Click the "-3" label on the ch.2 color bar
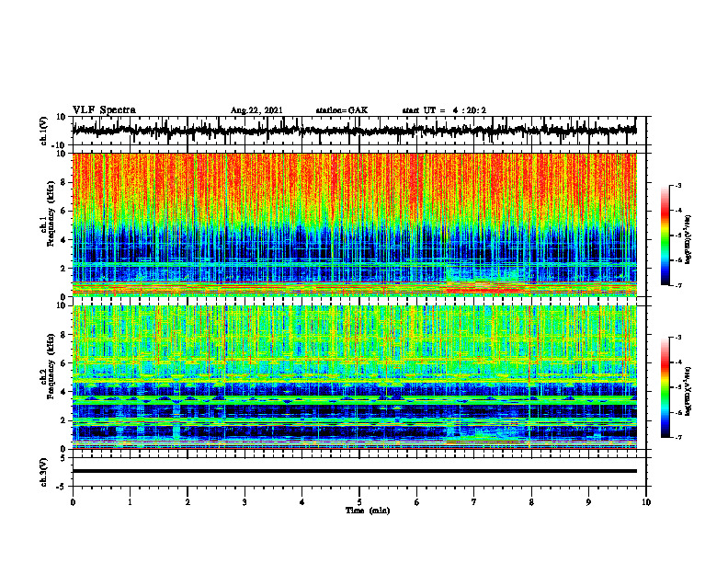This screenshot has height=563, width=728. point(678,338)
